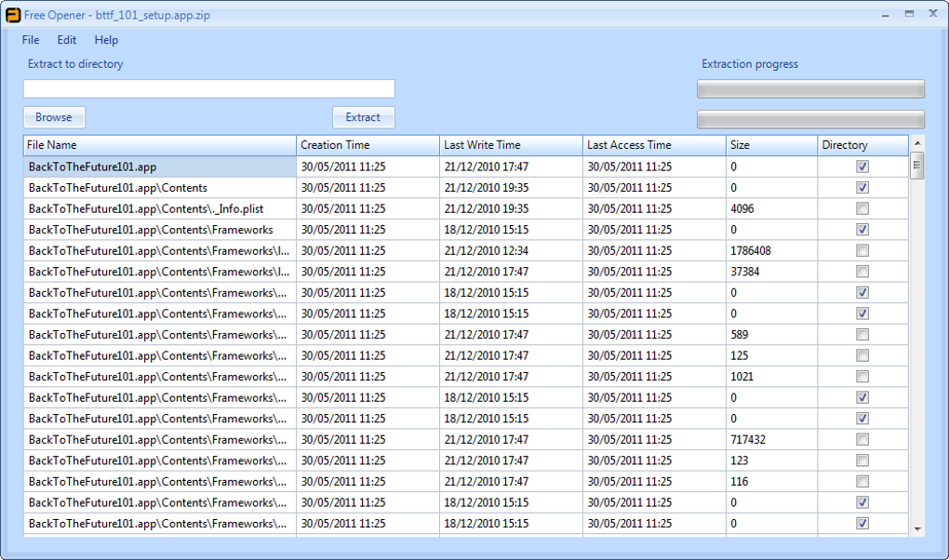Select the BackToTheFuture101.app\Contents file name
949x560 pixels.
click(x=118, y=188)
